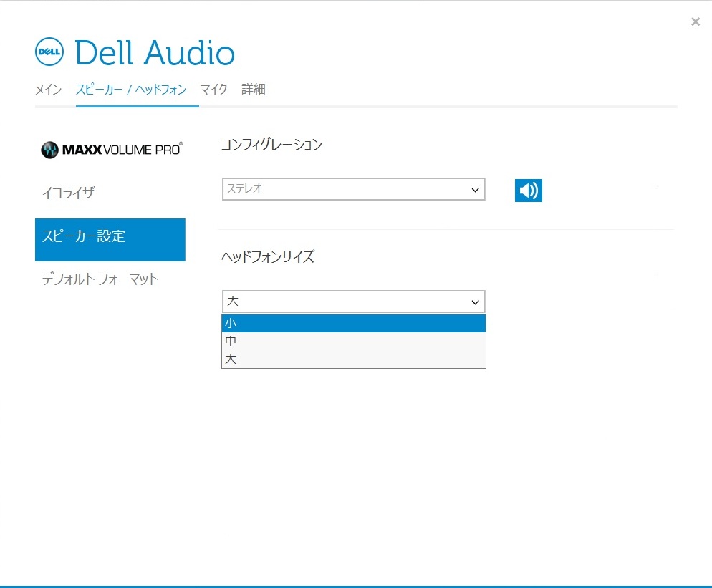Open the イコライザ settings panel
Viewport: 712px width, 588px height.
pyautogui.click(x=68, y=193)
